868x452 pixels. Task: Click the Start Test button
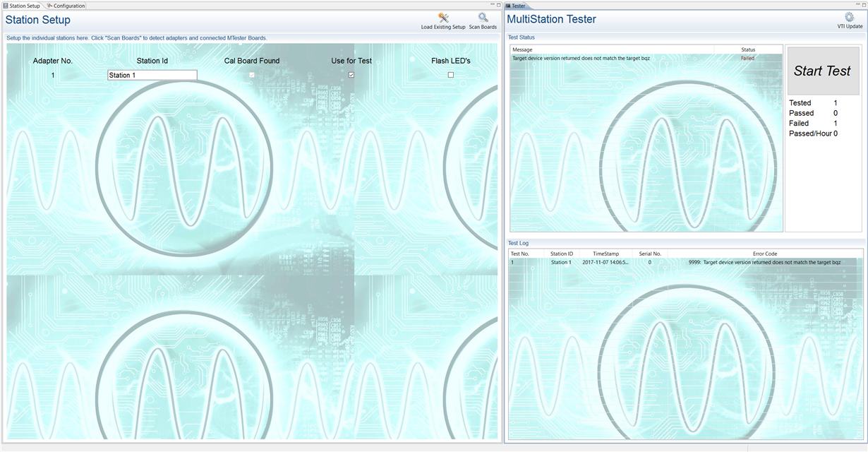(822, 71)
